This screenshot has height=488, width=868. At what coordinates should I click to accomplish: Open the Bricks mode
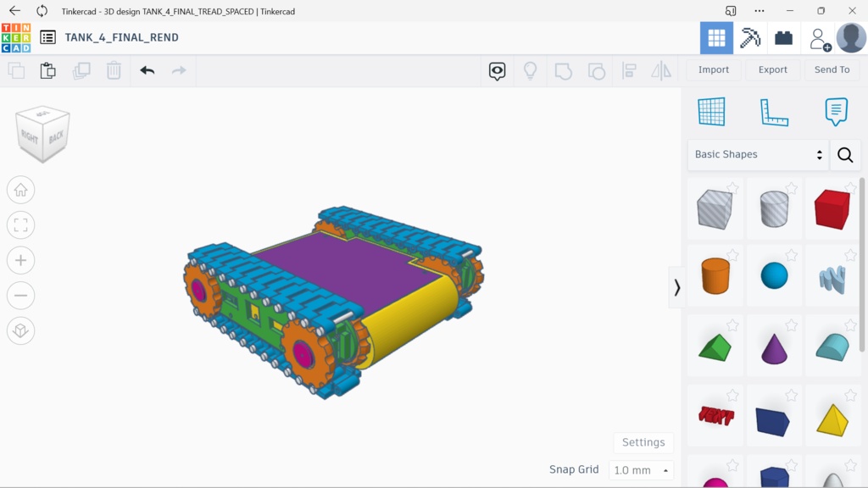[783, 37]
